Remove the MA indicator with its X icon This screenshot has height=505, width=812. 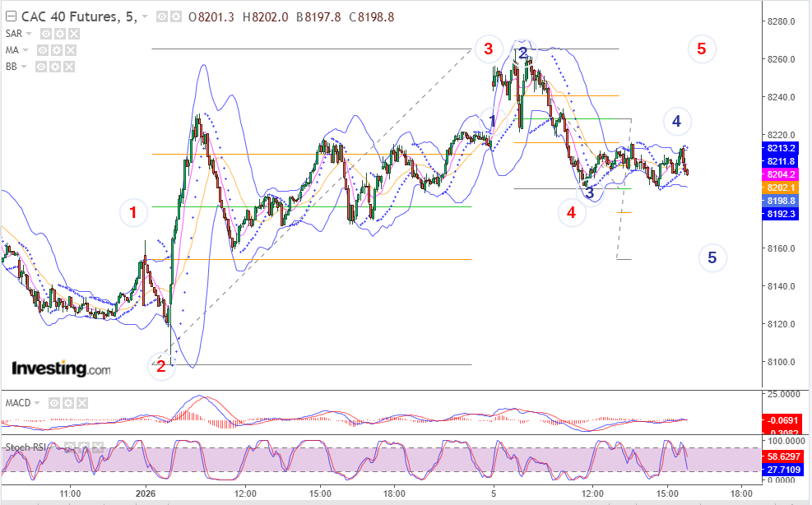pyautogui.click(x=71, y=50)
